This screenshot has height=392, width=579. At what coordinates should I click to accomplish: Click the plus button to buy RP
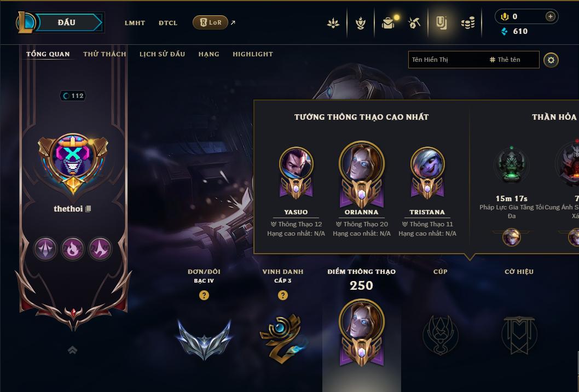[x=550, y=16]
